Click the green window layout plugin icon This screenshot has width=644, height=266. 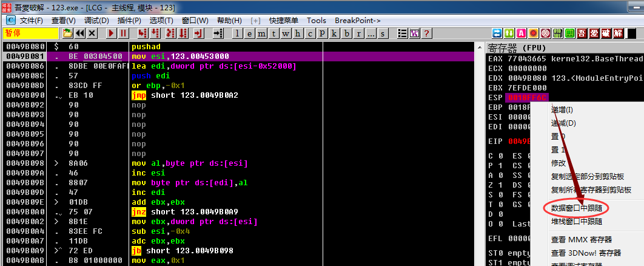569,33
